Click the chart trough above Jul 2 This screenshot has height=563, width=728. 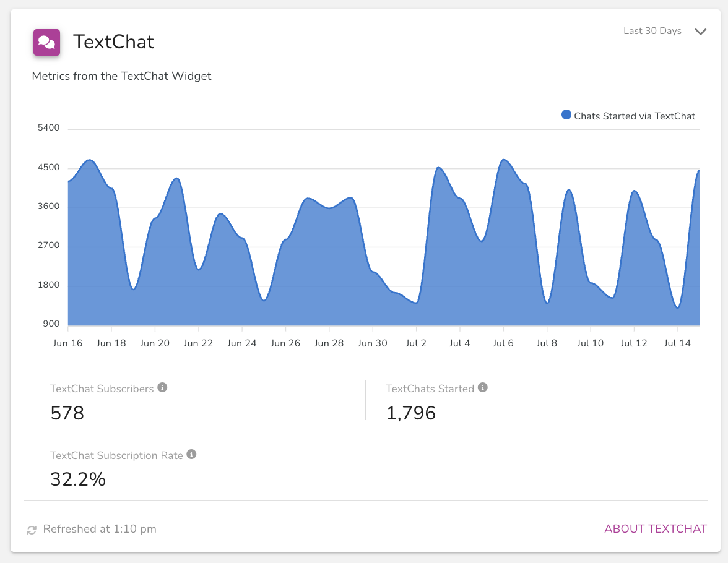[416, 303]
